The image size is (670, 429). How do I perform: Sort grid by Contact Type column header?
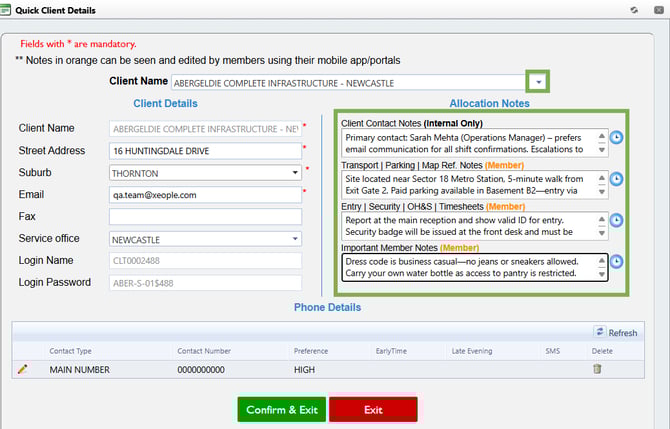pyautogui.click(x=70, y=351)
